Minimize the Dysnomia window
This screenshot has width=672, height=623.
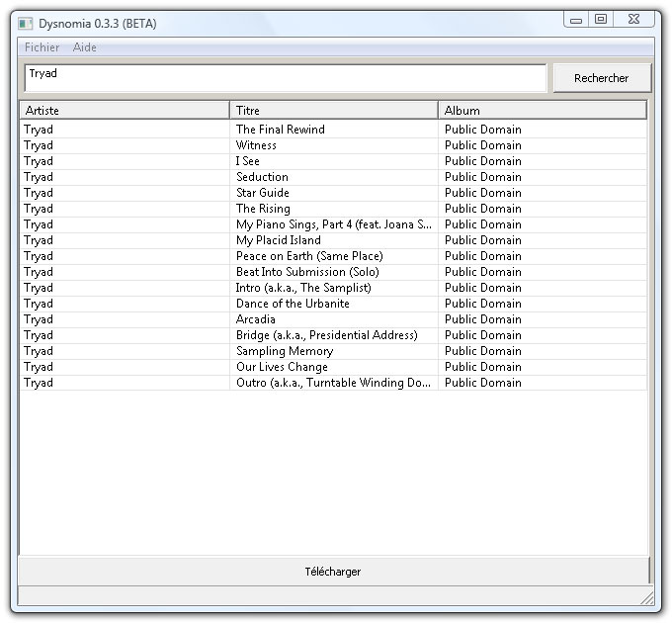tap(576, 20)
